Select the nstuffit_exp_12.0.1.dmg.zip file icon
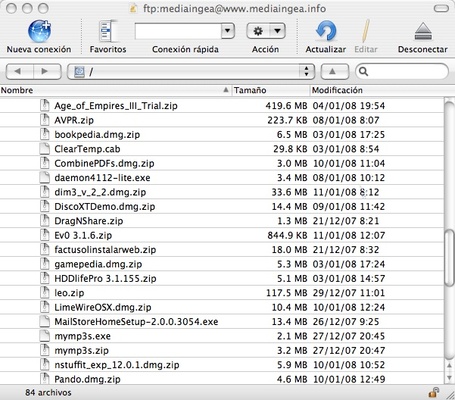455x400 pixels. click(45, 364)
